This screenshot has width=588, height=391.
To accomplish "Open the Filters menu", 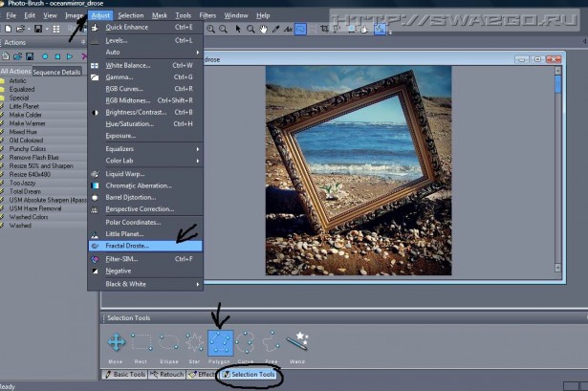I will (x=207, y=15).
